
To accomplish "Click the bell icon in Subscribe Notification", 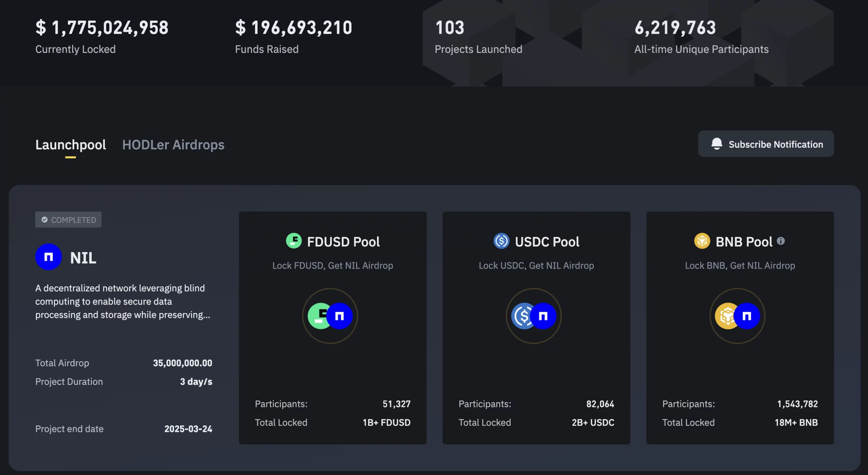I will (x=716, y=144).
